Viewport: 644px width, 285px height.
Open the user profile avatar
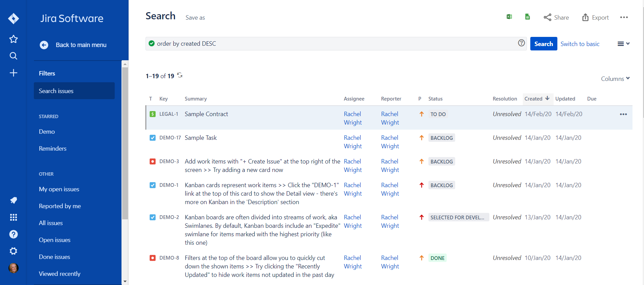pos(14,268)
